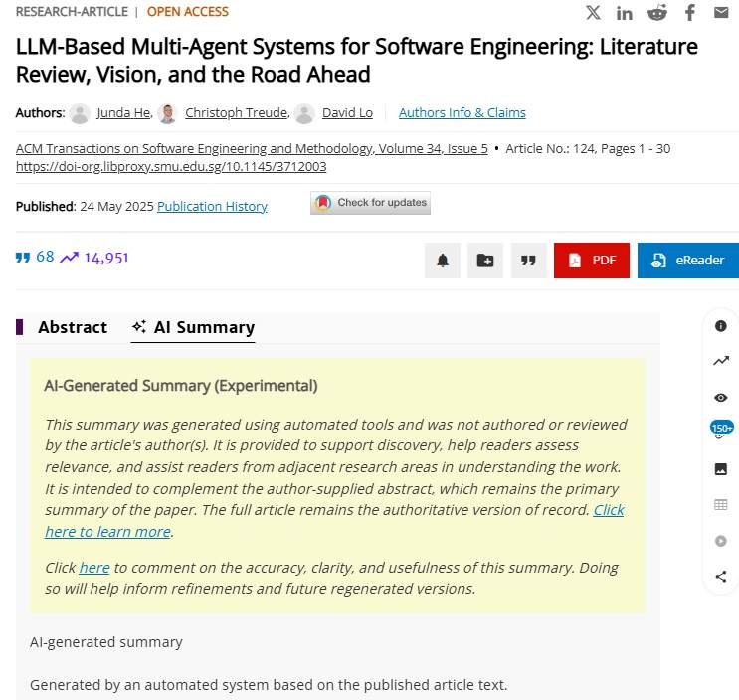739x700 pixels.
Task: Share article on Reddit
Action: (x=657, y=12)
